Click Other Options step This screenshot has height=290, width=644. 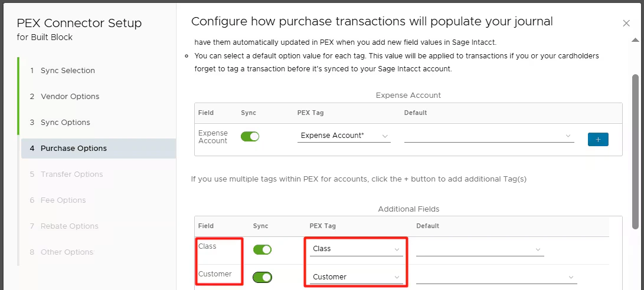67,252
